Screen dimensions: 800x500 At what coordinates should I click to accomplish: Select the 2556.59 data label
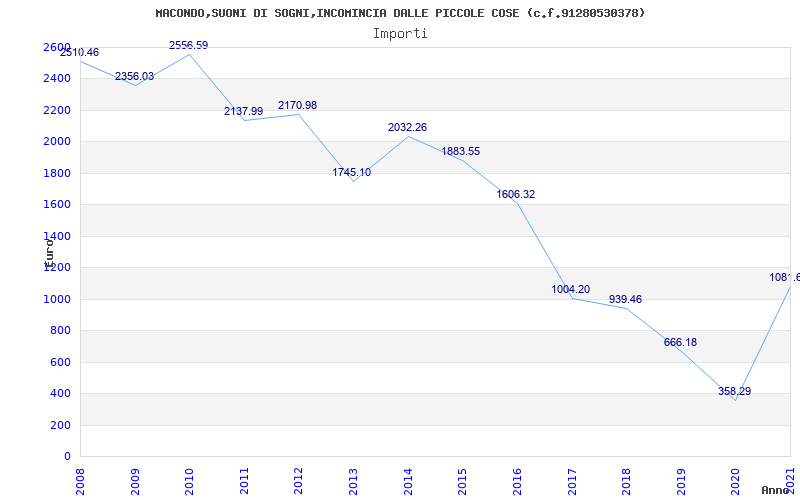tap(189, 45)
